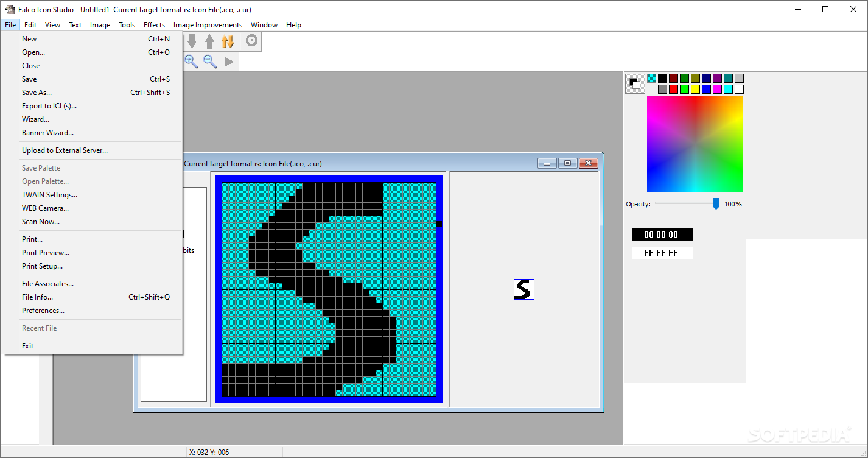Open the Effects menu

click(x=155, y=25)
